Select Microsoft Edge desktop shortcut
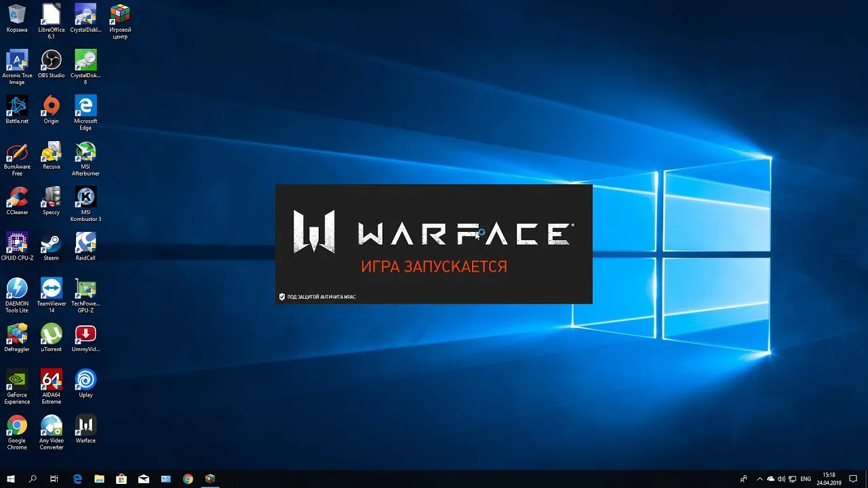The image size is (868, 488). [85, 113]
